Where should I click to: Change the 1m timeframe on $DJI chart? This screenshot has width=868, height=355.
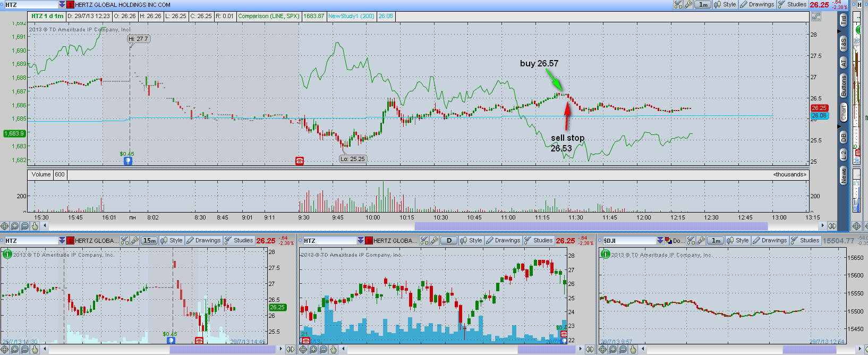coord(716,241)
